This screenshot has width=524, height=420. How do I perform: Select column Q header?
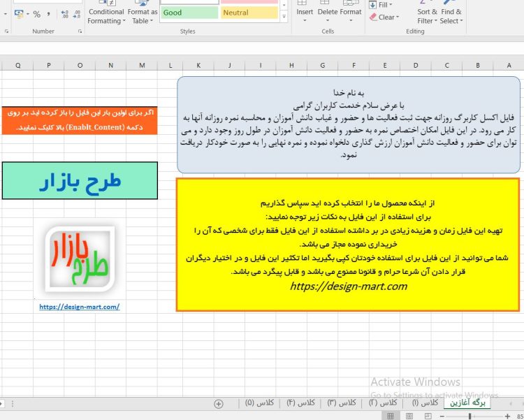tap(17, 66)
